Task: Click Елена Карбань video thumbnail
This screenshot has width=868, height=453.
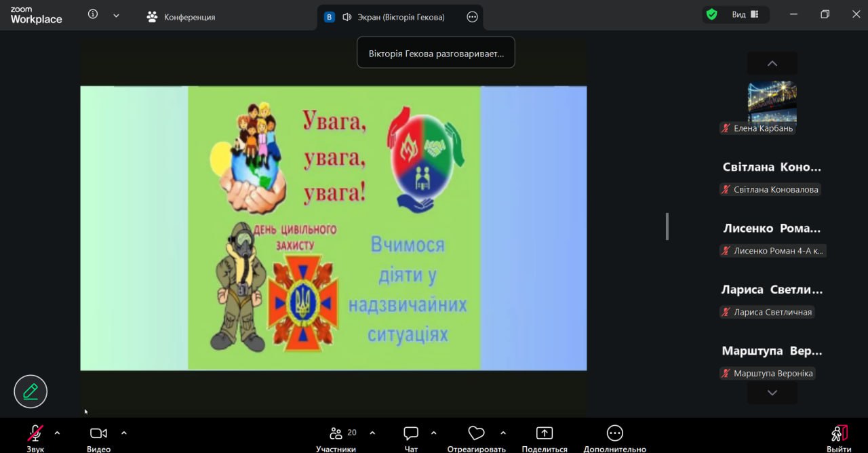Action: (x=772, y=101)
